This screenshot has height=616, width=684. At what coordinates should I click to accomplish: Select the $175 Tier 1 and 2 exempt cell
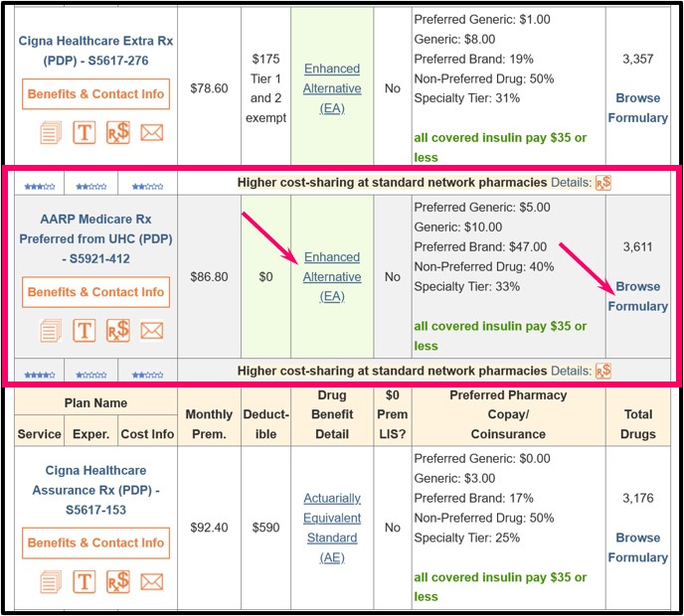265,88
